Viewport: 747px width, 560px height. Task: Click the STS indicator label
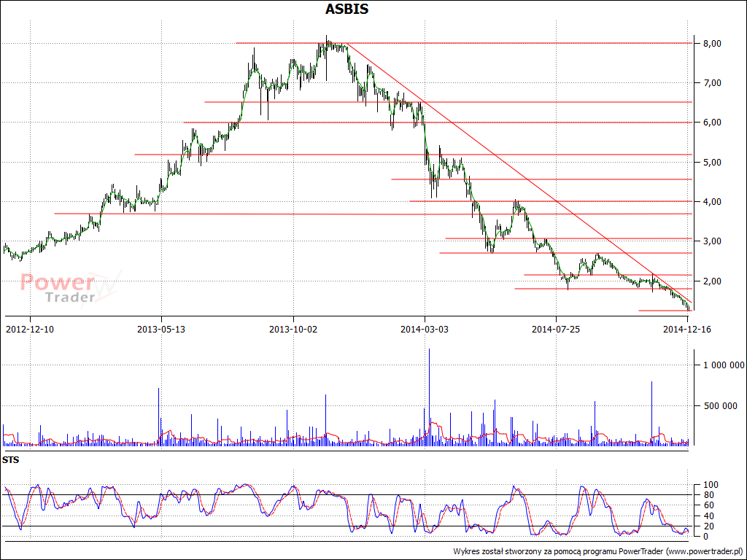(x=10, y=461)
